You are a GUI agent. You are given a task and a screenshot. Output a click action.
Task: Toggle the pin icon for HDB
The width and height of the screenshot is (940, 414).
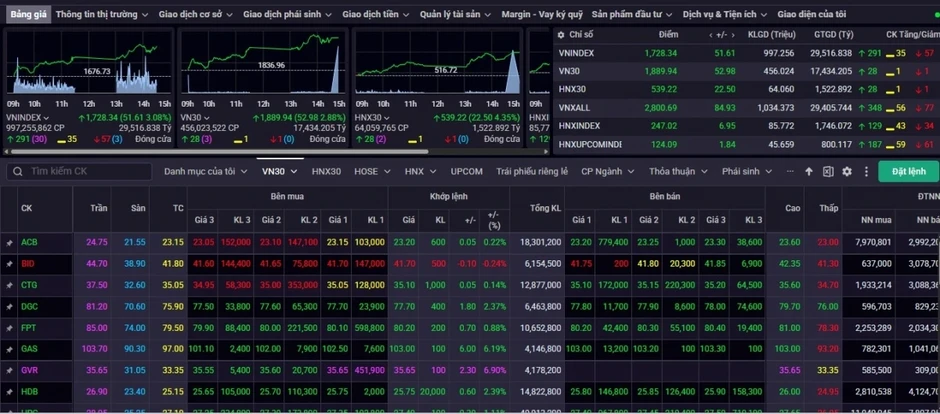9,392
